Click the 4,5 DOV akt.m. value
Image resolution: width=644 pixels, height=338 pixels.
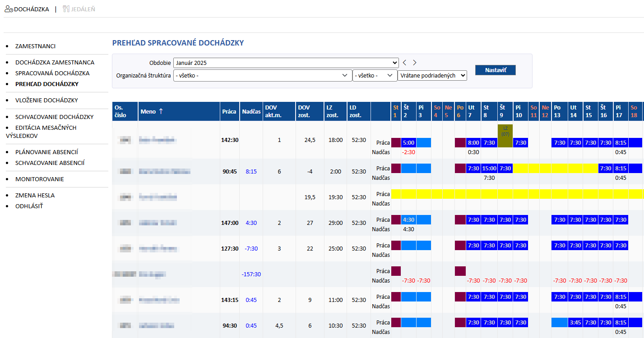point(279,325)
